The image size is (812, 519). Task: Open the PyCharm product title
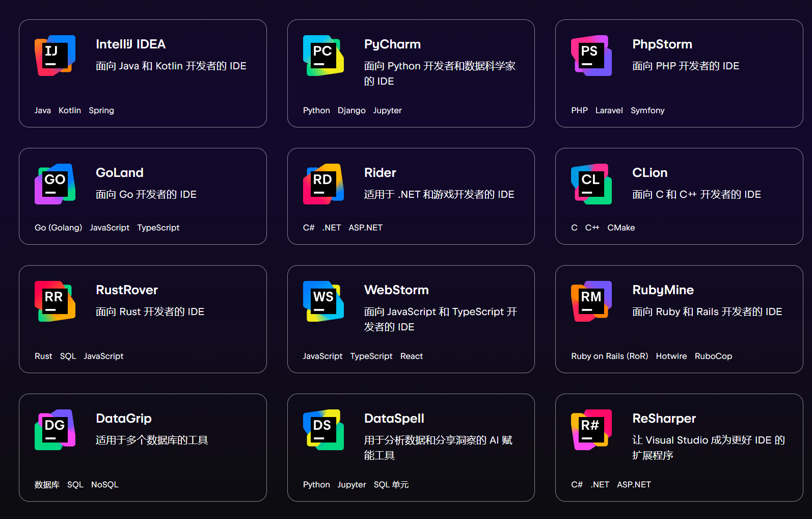pos(392,44)
